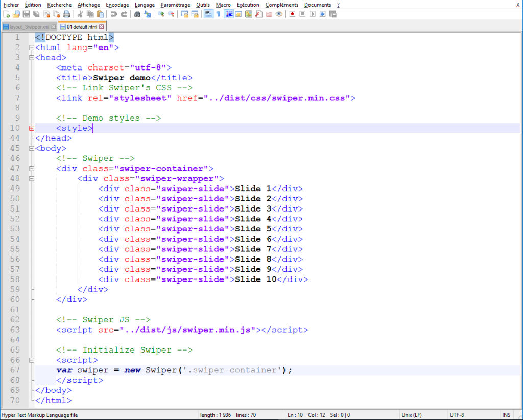Click the Redo toolbar icon
This screenshot has width=523, height=420.
pyautogui.click(x=124, y=14)
